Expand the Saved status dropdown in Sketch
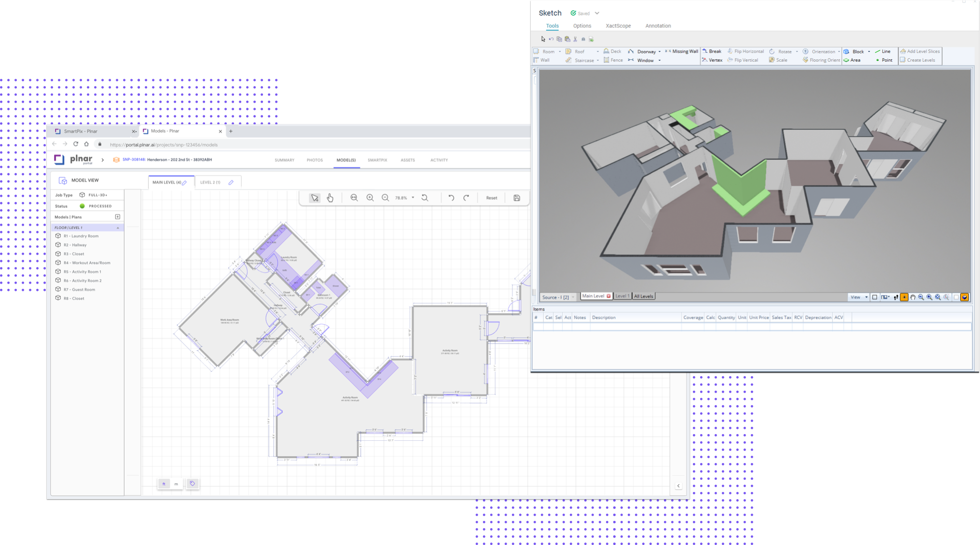The width and height of the screenshot is (980, 545). [x=597, y=14]
